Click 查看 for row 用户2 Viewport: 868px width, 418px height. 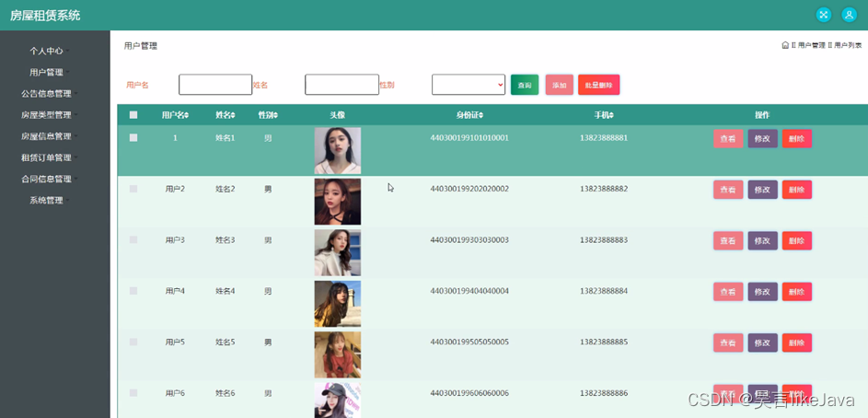(728, 190)
